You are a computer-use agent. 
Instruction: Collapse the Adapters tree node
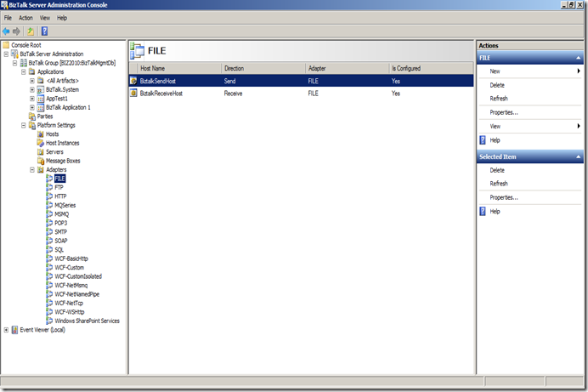pos(32,170)
